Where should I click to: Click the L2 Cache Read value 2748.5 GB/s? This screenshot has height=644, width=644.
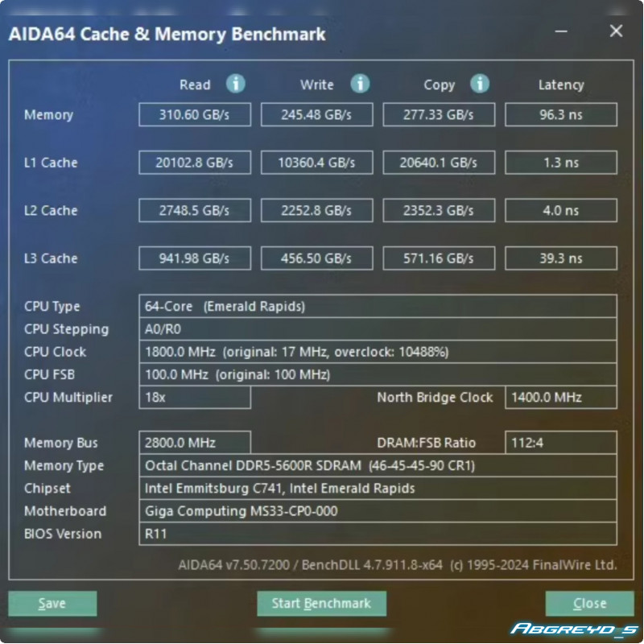pos(195,210)
